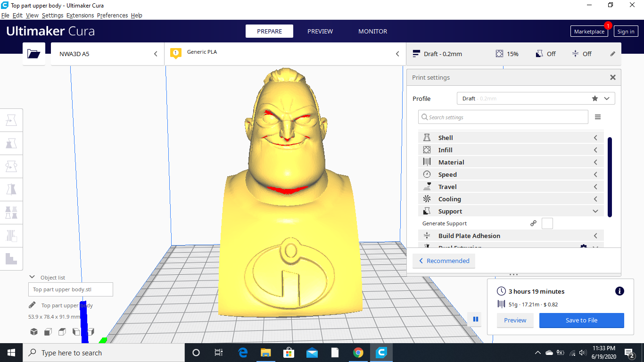Switch to 3D view cube icon
The height and width of the screenshot is (362, 644).
pos(34,332)
